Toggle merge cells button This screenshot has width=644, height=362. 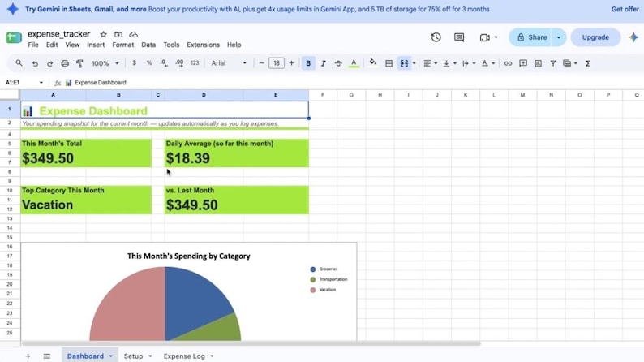tap(404, 63)
